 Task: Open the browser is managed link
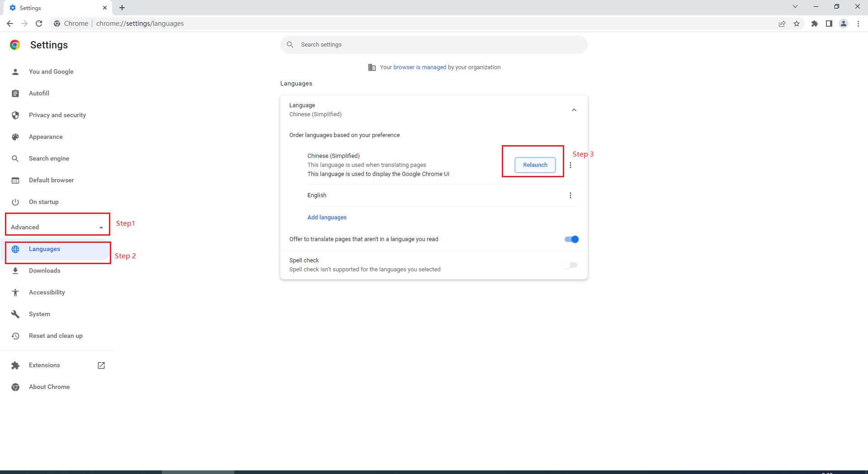(x=420, y=67)
